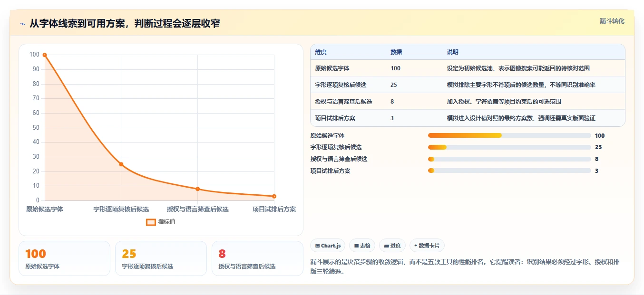The image size is (644, 295).
Task: Click the 授权与语言筛查后候选 progress bar
Action: (x=509, y=159)
